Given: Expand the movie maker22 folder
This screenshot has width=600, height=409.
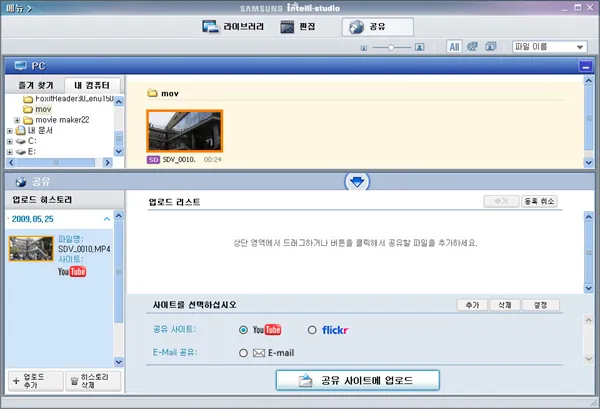Looking at the screenshot, I should (17, 120).
